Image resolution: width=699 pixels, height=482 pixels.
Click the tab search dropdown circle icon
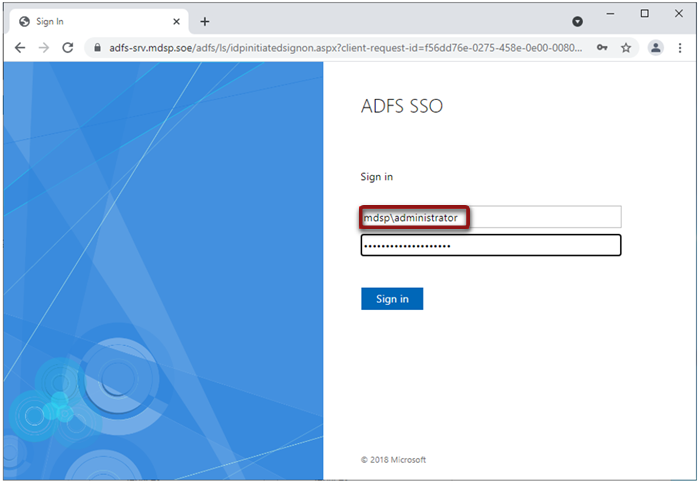577,21
